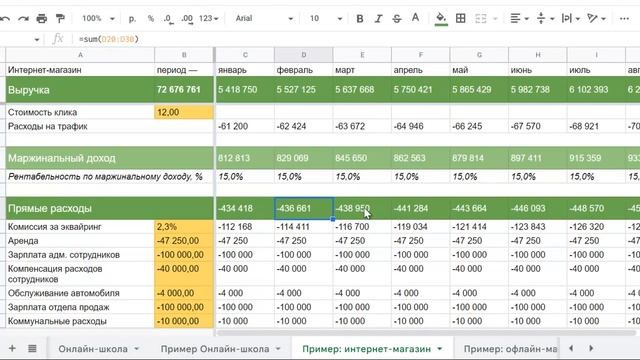Viewport: 640px width, 360px height.
Task: Open the merge cells type dropdown
Action: pyautogui.click(x=495, y=18)
